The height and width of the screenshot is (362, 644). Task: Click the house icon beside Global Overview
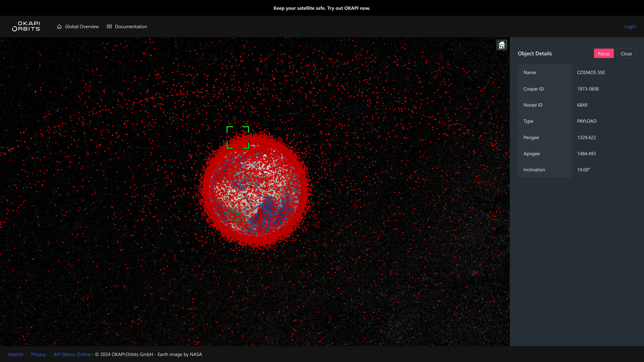click(x=59, y=26)
